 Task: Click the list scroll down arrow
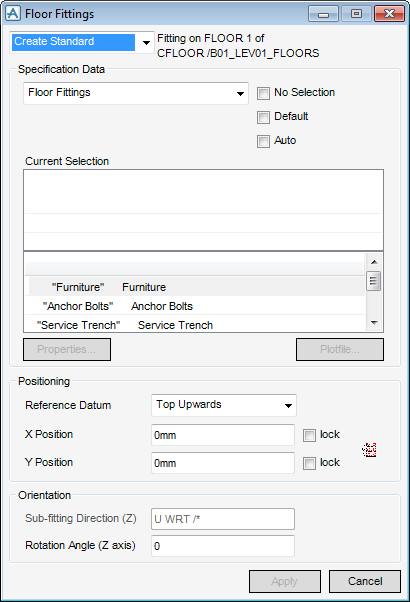(374, 323)
